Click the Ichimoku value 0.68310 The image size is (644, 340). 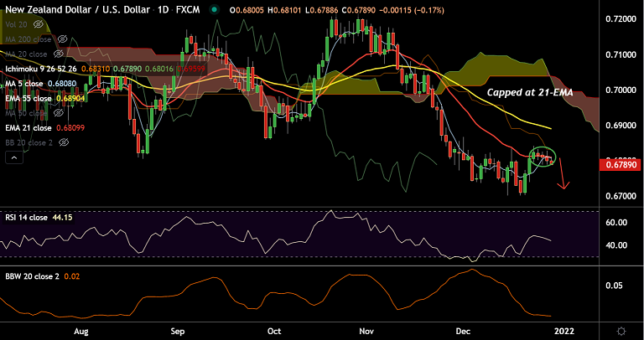[96, 69]
